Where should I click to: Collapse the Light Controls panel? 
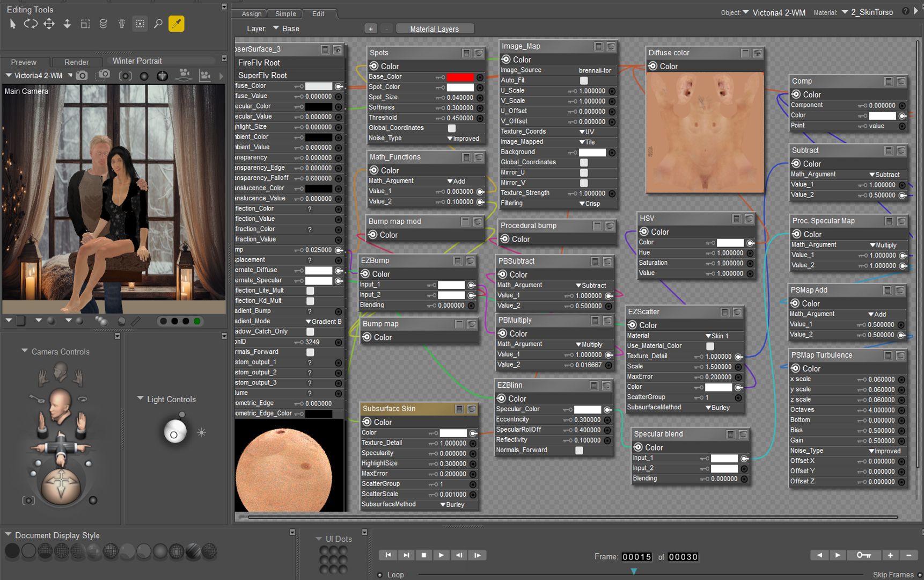tap(140, 399)
